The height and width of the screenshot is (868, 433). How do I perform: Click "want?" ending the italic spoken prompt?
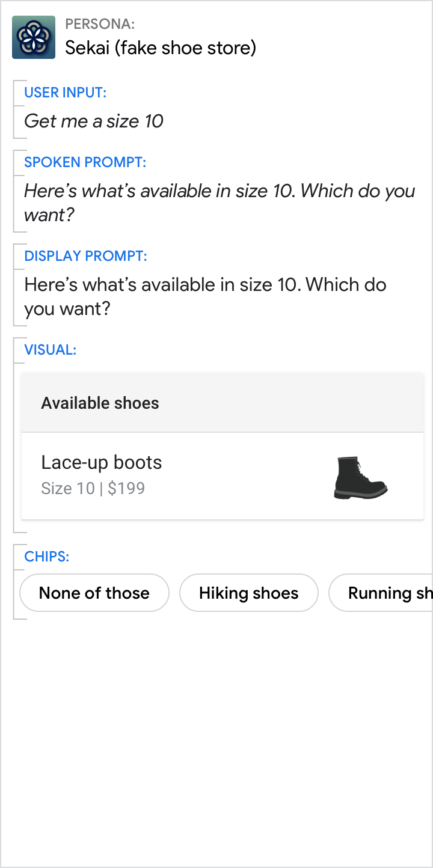(x=49, y=215)
